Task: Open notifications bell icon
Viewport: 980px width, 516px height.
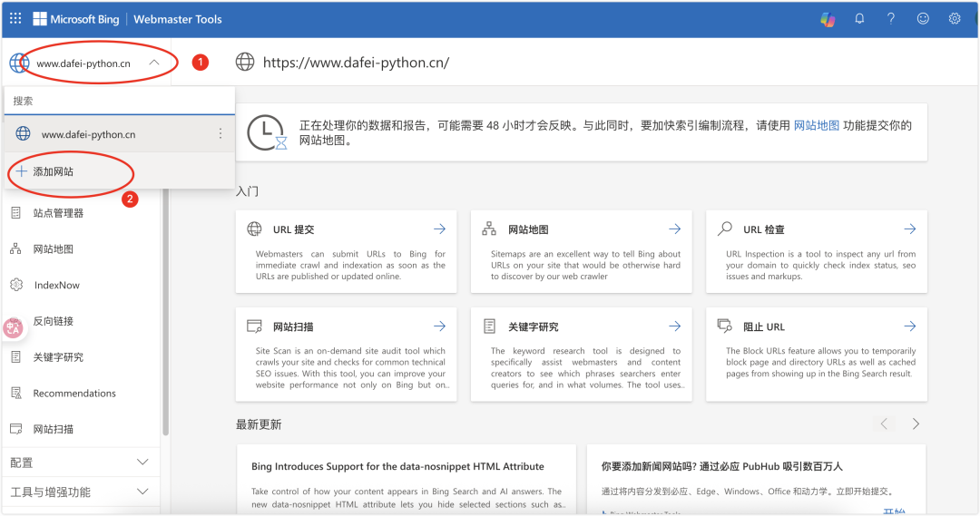Action: click(x=859, y=19)
